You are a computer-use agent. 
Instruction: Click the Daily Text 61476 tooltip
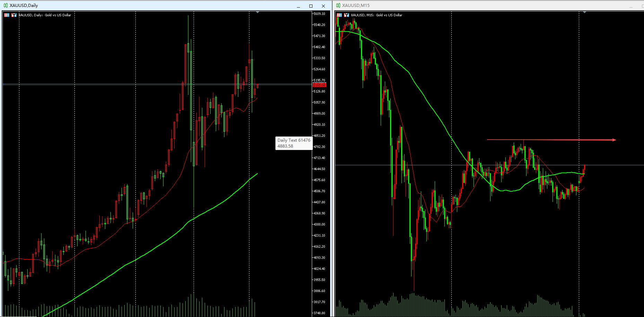click(x=294, y=143)
